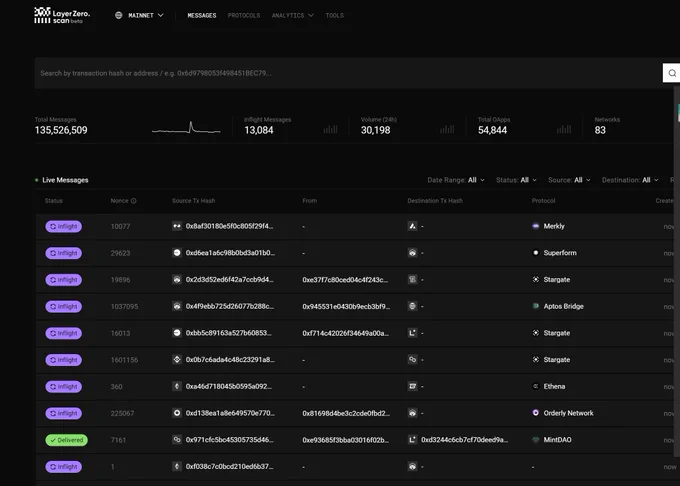
Task: Open the Status filter dropdown
Action: pyautogui.click(x=516, y=180)
